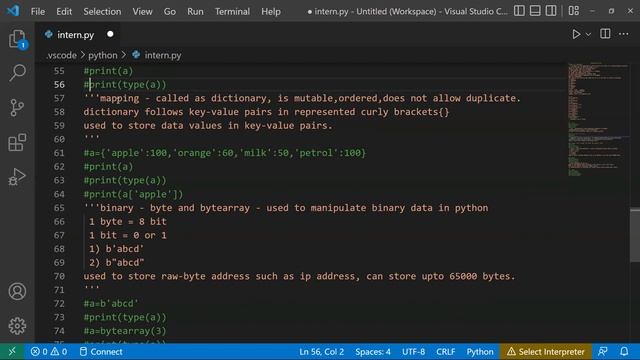This screenshot has width=640, height=360.
Task: Open the Extensions view icon
Action: pyautogui.click(x=17, y=142)
